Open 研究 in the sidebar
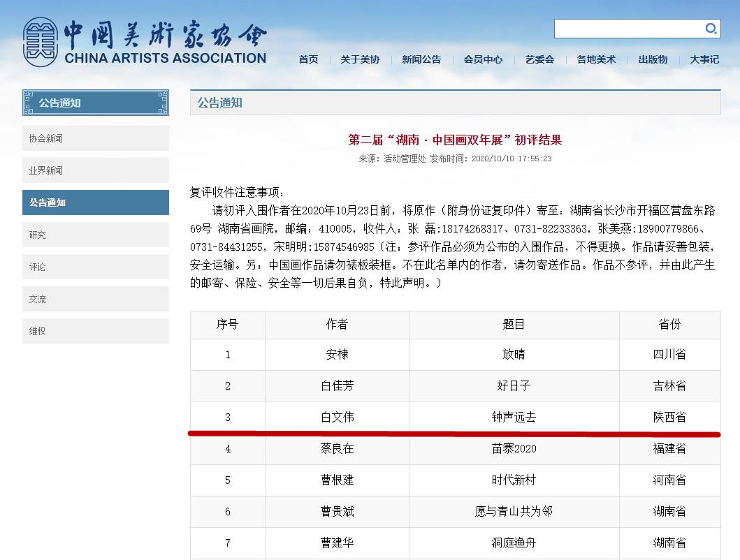 (96, 235)
